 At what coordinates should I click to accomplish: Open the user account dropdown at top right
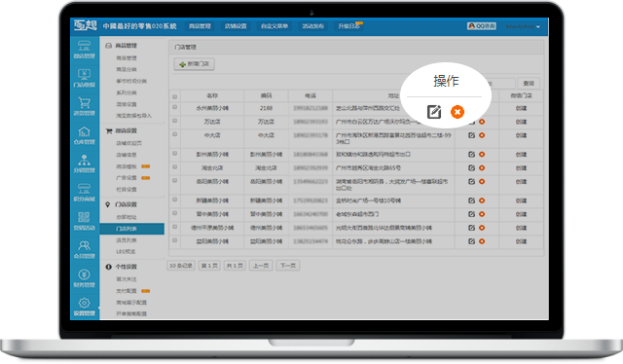click(x=523, y=26)
